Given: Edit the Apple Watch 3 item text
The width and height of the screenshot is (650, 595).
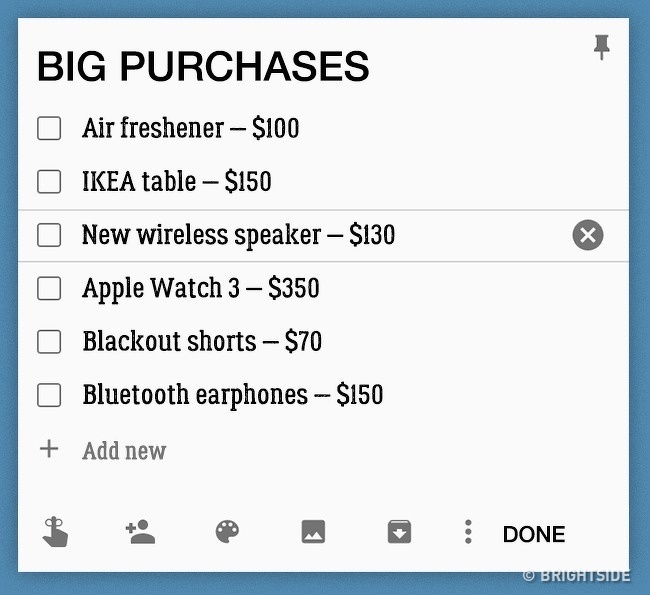Looking at the screenshot, I should pyautogui.click(x=201, y=288).
